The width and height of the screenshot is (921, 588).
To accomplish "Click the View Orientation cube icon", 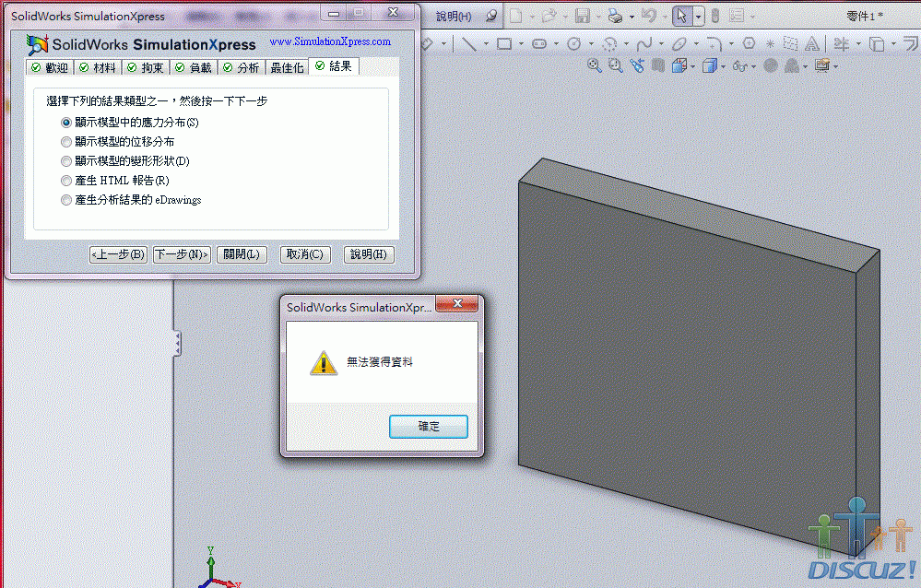I will (679, 65).
